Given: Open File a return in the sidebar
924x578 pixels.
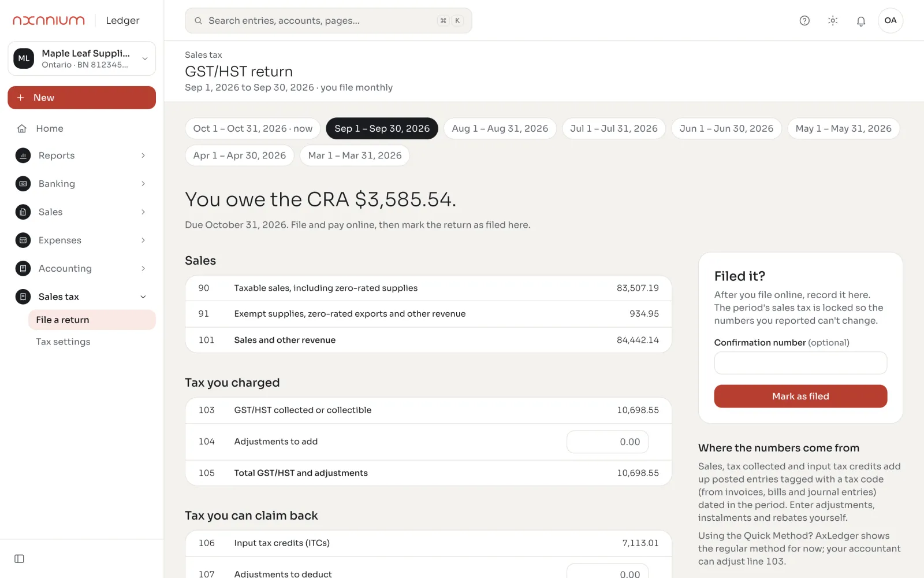Looking at the screenshot, I should (x=92, y=320).
